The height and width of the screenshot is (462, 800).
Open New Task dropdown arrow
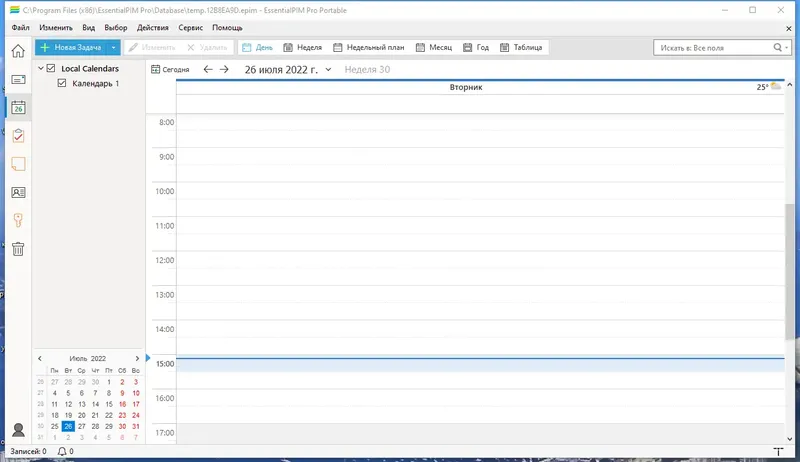[113, 47]
